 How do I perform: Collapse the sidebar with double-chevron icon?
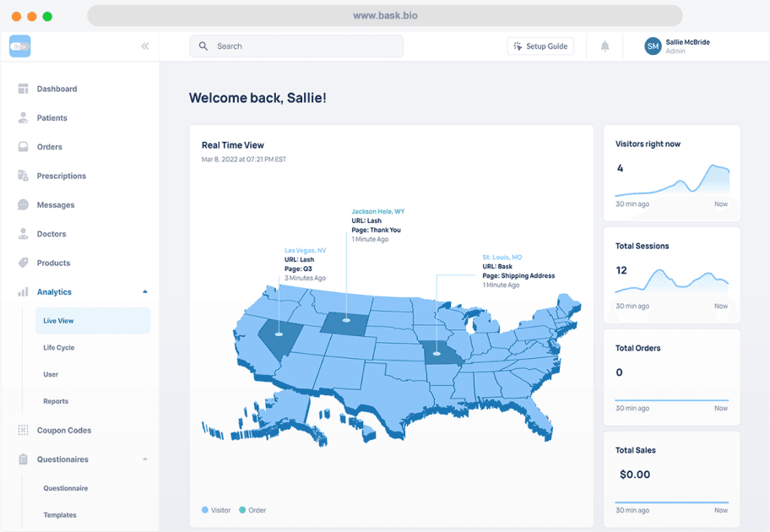[145, 46]
